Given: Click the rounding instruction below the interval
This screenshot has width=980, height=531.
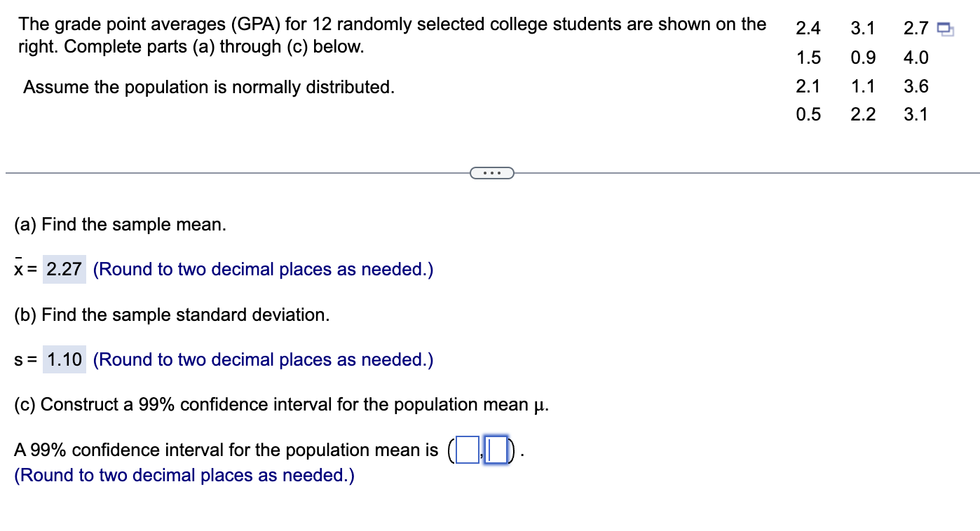Looking at the screenshot, I should click(x=185, y=475).
